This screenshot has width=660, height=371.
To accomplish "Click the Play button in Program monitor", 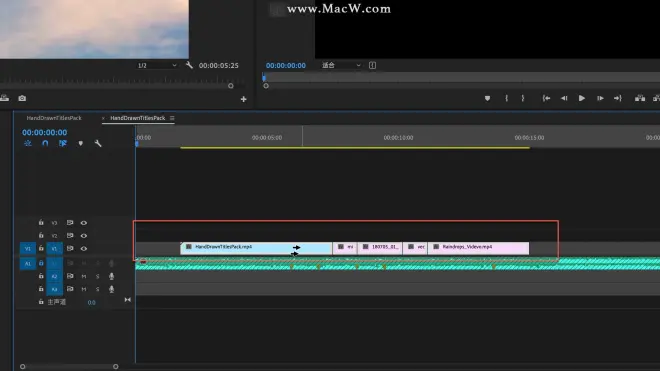I will 582,98.
